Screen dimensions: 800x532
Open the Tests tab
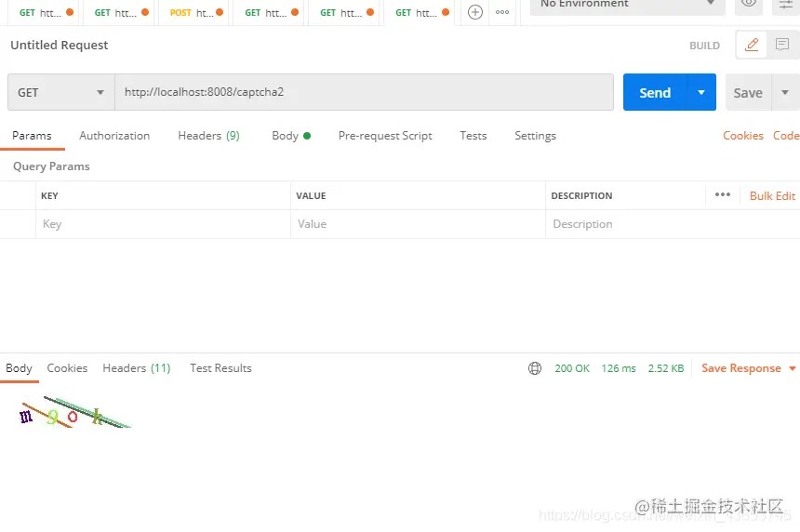pos(473,136)
